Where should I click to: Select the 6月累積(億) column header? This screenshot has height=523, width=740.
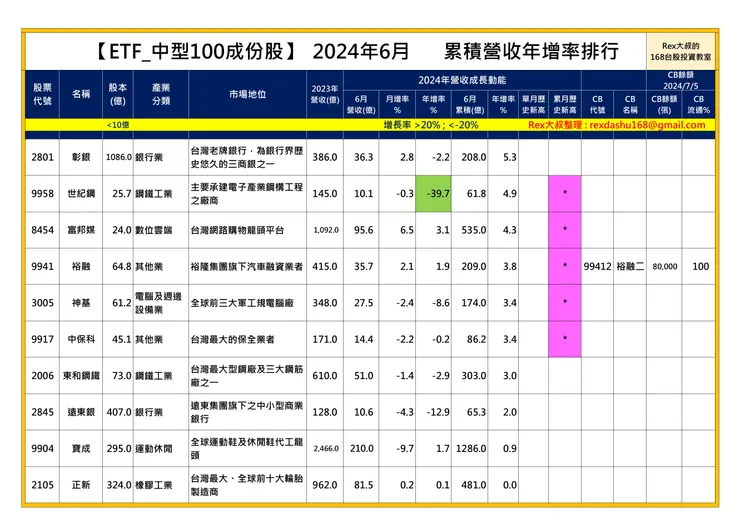(x=470, y=104)
